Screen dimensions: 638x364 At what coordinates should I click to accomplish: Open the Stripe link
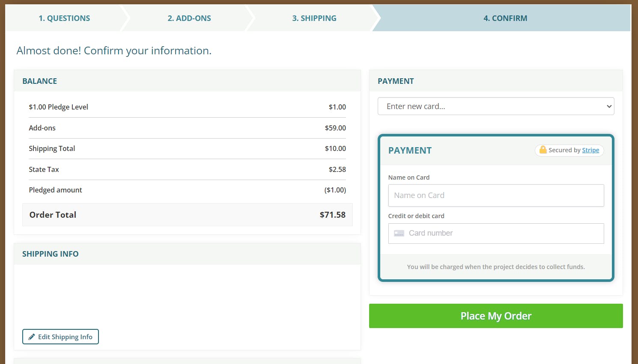(x=590, y=150)
